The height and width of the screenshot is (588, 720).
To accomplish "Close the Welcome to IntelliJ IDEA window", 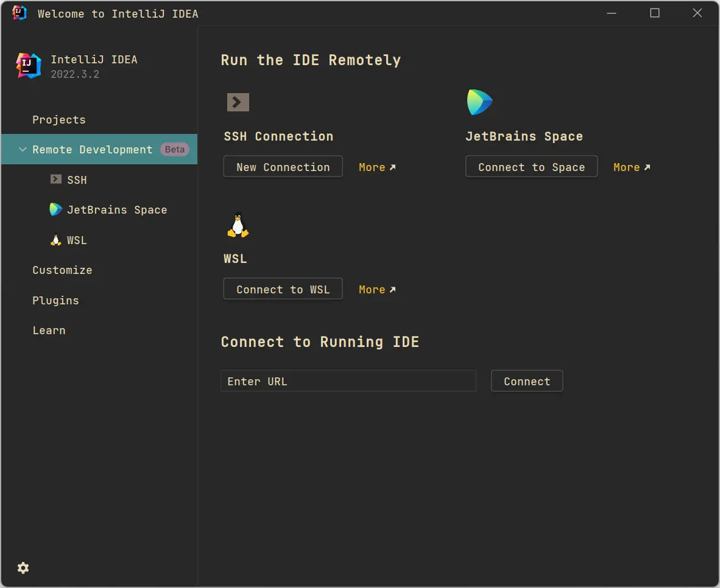I will pos(697,13).
